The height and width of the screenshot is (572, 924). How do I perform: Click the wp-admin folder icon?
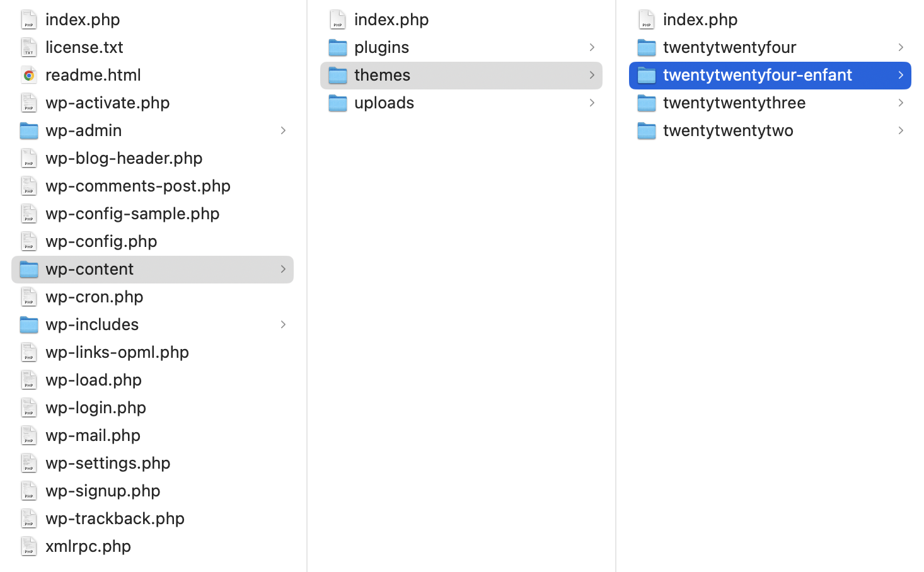(x=29, y=130)
